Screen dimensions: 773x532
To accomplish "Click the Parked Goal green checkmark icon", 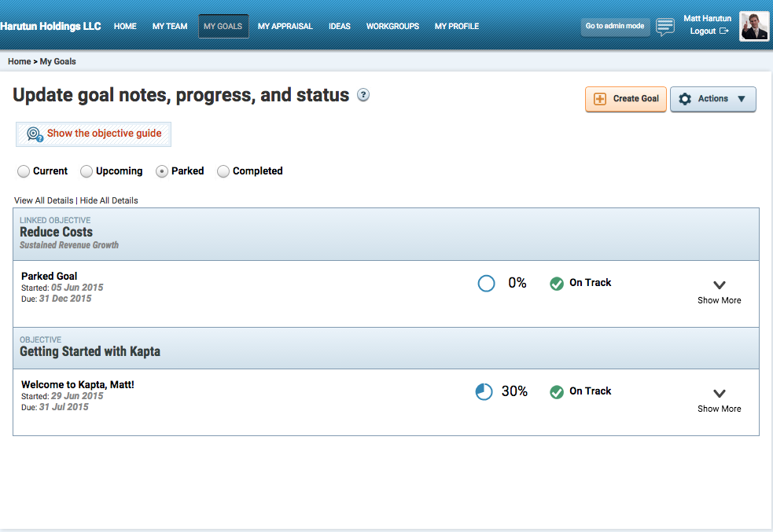I will [x=557, y=283].
